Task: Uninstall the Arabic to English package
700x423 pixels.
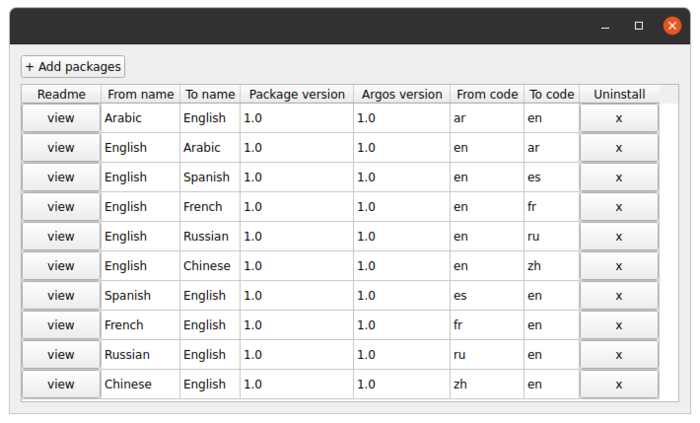Action: click(619, 118)
